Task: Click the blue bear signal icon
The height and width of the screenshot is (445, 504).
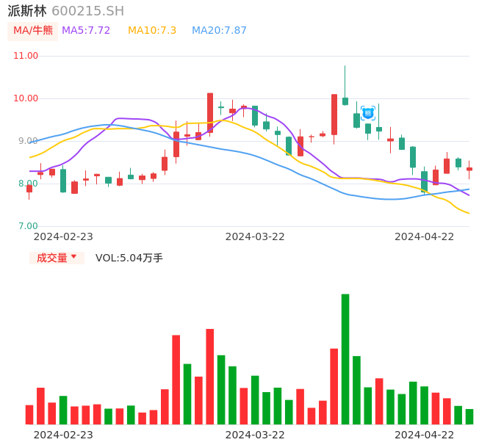Action: point(368,112)
